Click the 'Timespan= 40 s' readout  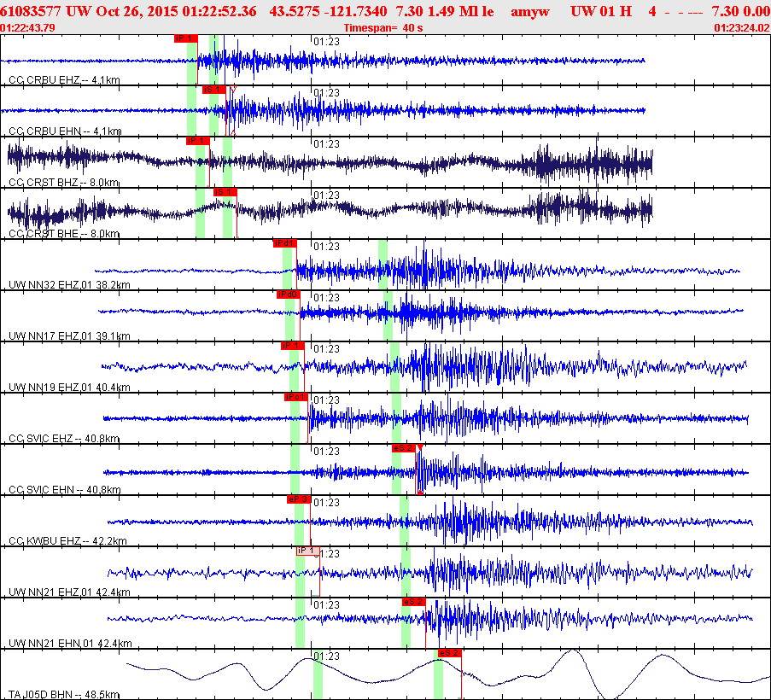pyautogui.click(x=383, y=28)
